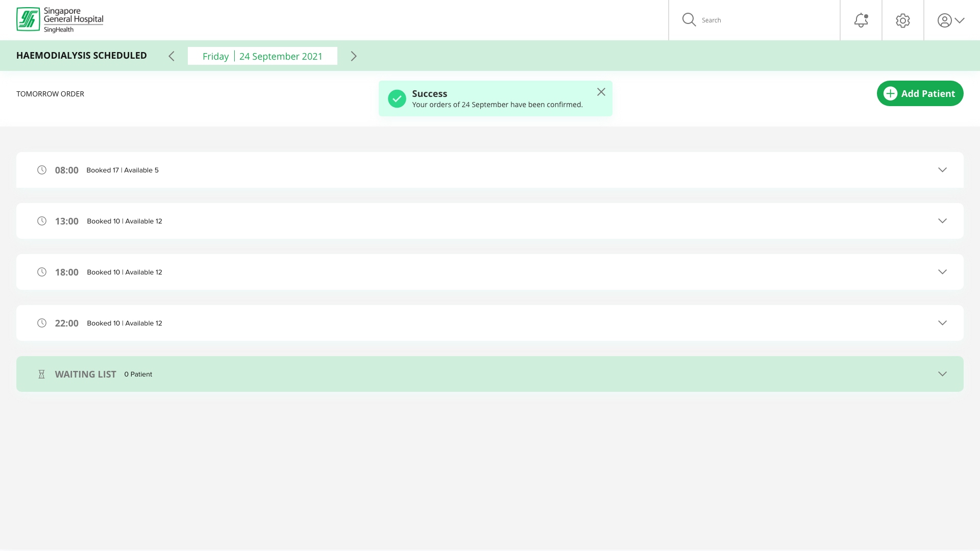Click 'Booked 17 | Available 5' text
The image size is (980, 551).
(122, 170)
